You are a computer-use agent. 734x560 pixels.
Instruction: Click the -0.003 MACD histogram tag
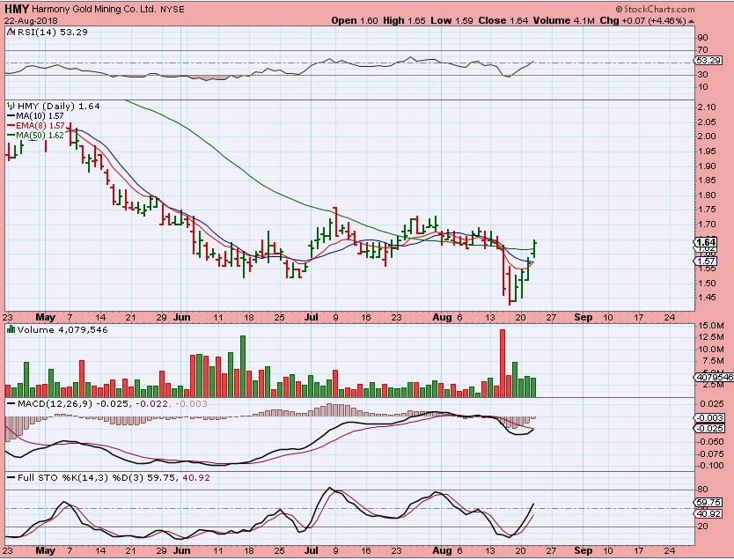point(708,417)
